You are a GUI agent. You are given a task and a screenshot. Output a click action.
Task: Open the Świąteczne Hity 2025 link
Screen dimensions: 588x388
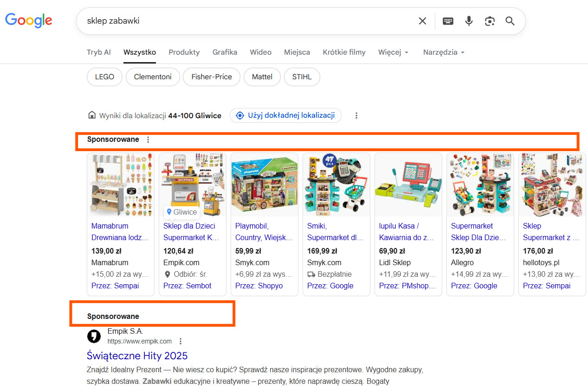pos(137,356)
